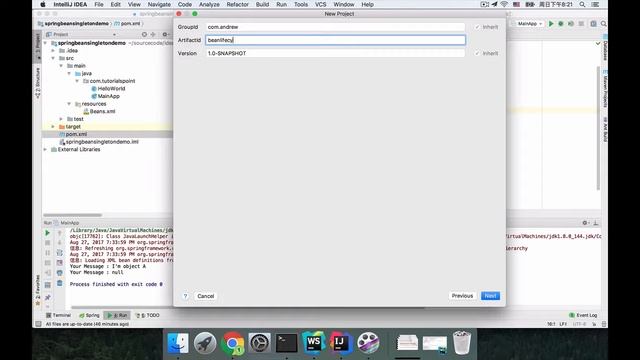Switch to the Terminal tool window tab

pos(58,315)
